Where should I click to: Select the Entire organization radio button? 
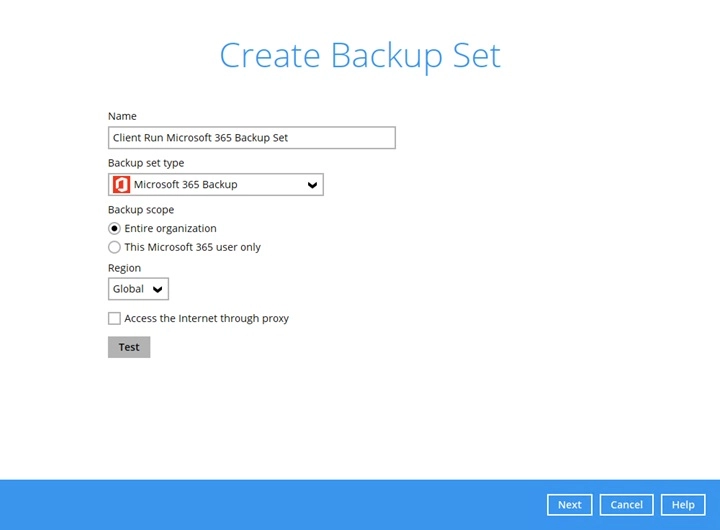tap(114, 229)
